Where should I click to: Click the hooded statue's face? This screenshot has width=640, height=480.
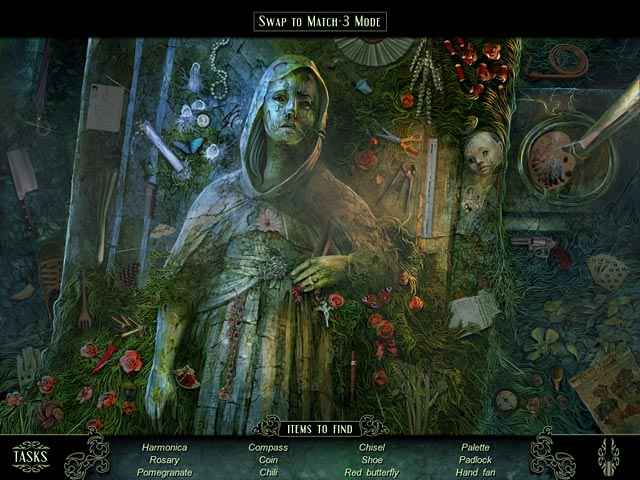[288, 109]
